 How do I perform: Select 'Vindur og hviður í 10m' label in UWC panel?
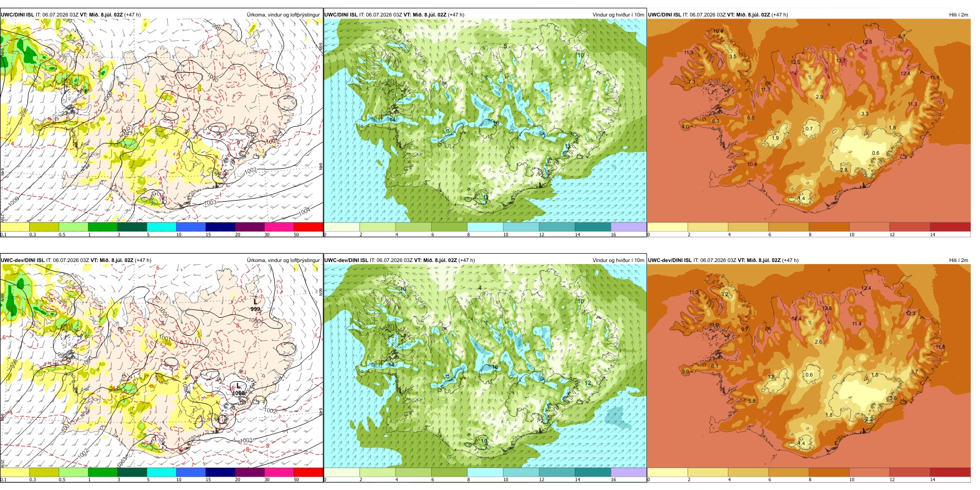coord(618,15)
